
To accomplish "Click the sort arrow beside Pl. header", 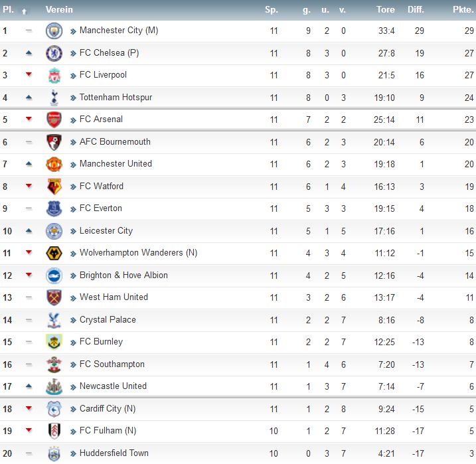I will 25,11.
